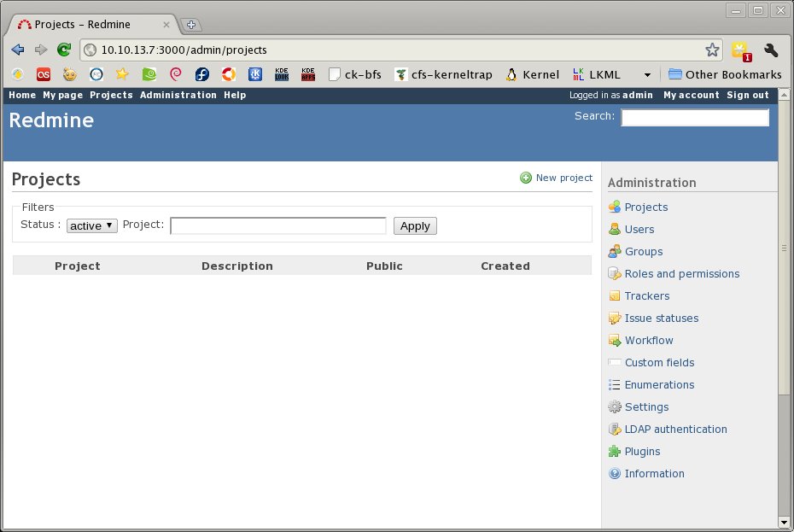Viewport: 794px width, 532px height.
Task: Open the KDE gear bookmark icon
Action: click(254, 74)
